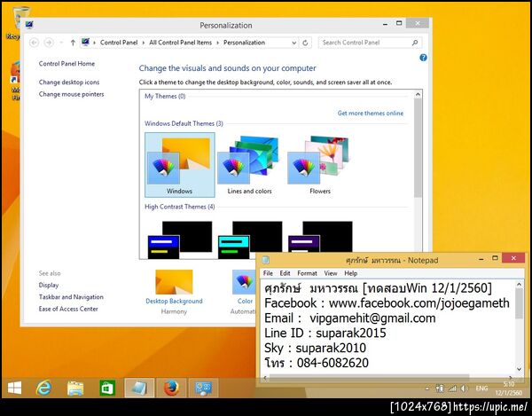Open Control Panel Home link
Viewport: 532px width, 416px height.
(x=66, y=64)
